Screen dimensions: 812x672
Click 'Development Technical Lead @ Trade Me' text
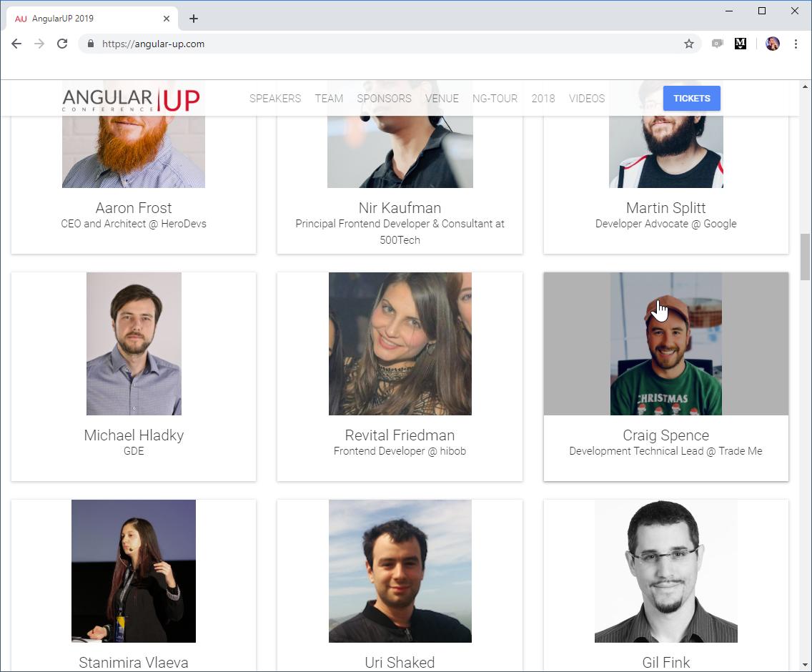click(666, 451)
